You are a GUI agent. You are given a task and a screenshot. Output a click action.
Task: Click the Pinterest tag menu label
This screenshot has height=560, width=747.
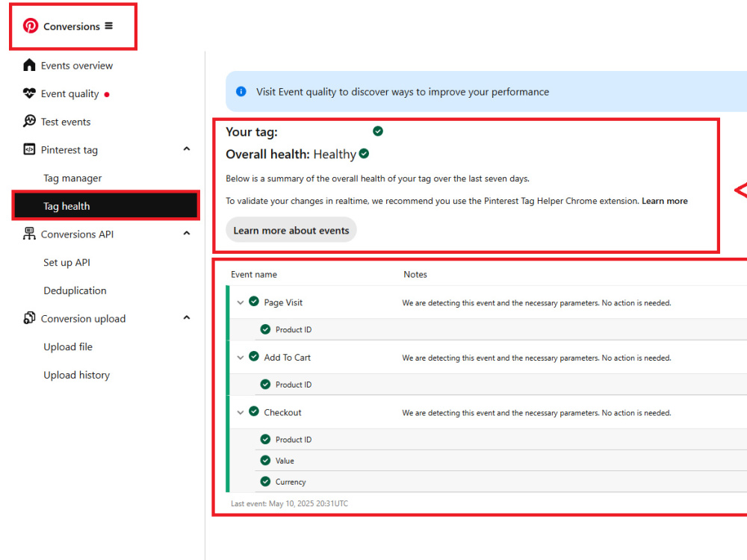click(69, 150)
